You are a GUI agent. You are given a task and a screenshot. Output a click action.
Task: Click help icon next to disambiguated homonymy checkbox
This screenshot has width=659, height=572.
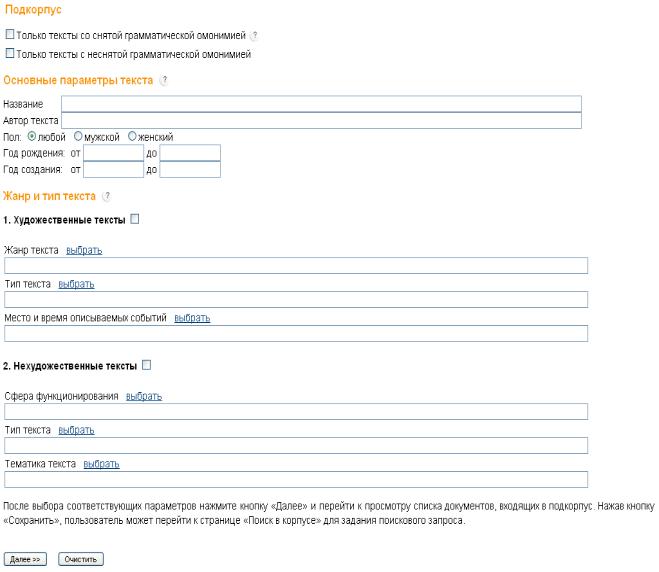[x=254, y=36]
